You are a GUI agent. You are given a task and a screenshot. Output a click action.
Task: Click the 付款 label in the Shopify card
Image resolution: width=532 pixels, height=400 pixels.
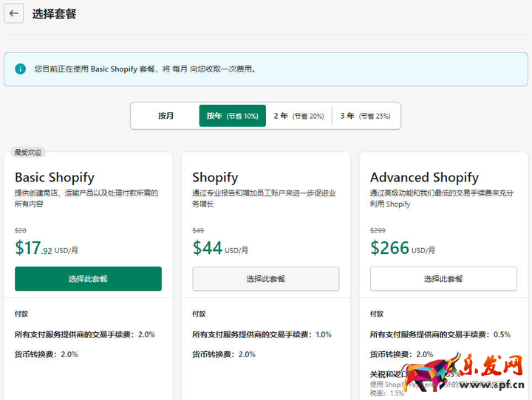(x=199, y=314)
